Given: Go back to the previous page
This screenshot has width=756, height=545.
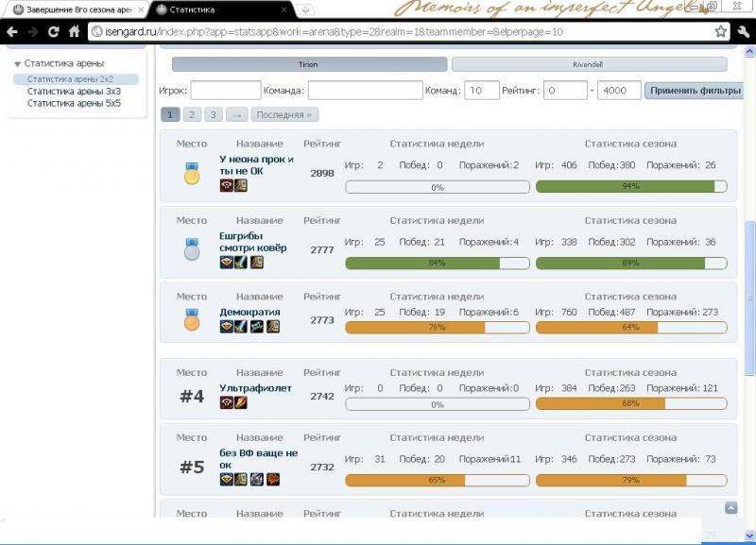Looking at the screenshot, I should pyautogui.click(x=12, y=32).
